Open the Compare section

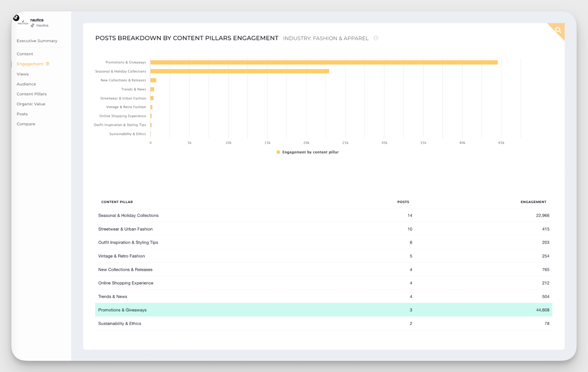click(x=26, y=124)
